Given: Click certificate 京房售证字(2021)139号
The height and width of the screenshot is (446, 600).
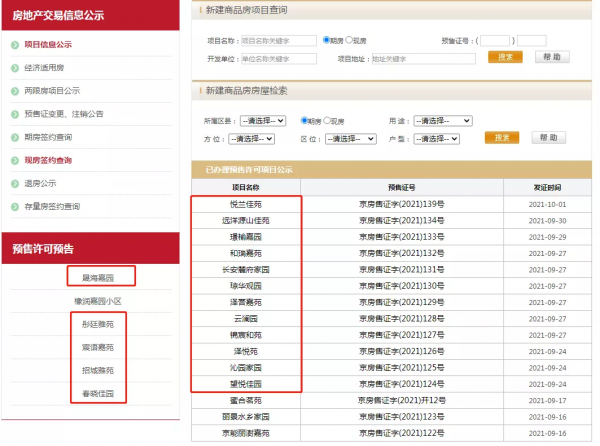Looking at the screenshot, I should 402,204.
